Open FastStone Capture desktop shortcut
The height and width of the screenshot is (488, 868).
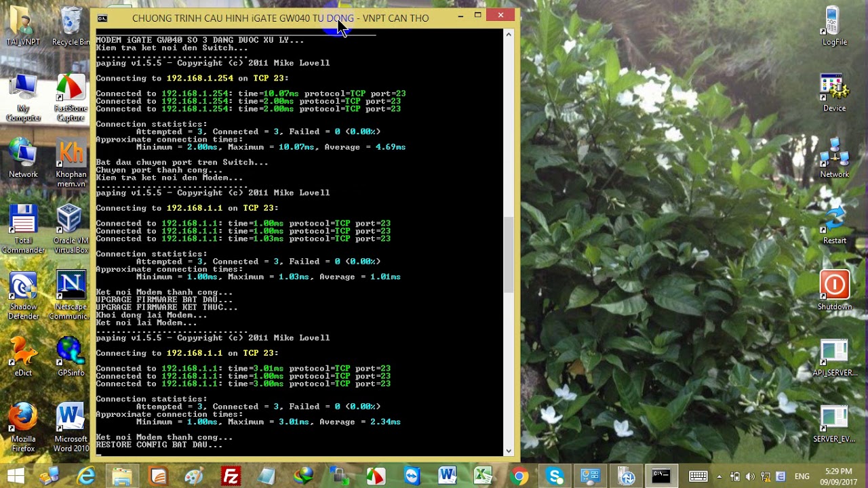click(x=71, y=98)
